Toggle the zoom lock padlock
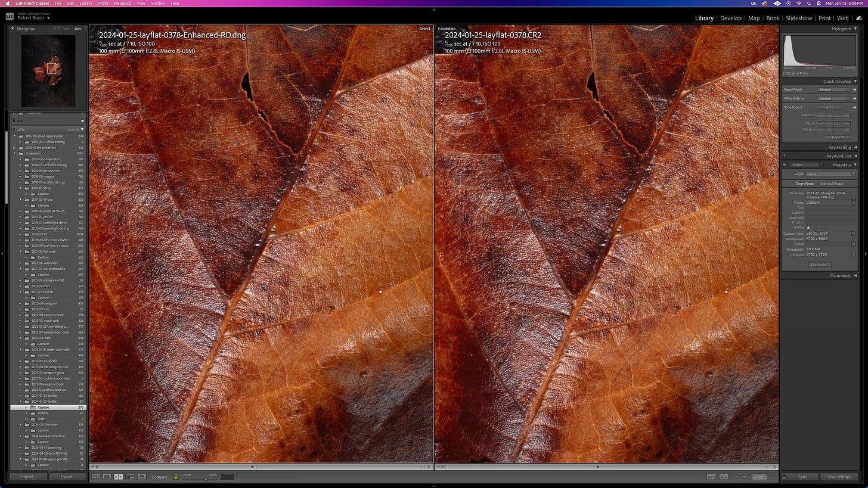Image resolution: width=868 pixels, height=488 pixels. point(176,477)
